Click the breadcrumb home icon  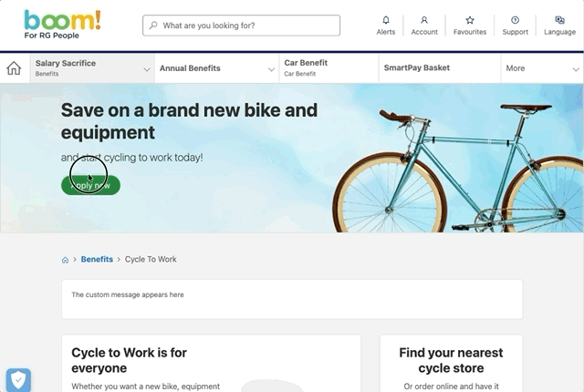pyautogui.click(x=65, y=260)
